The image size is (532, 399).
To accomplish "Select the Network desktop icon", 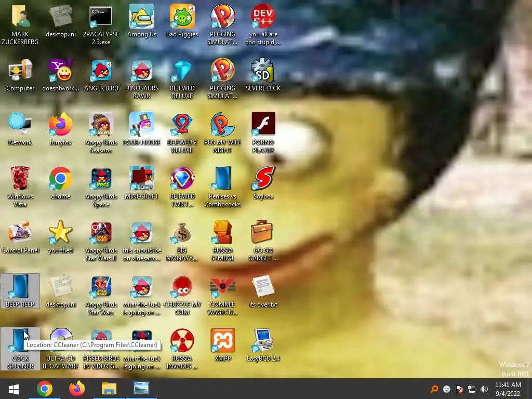I will (x=20, y=125).
